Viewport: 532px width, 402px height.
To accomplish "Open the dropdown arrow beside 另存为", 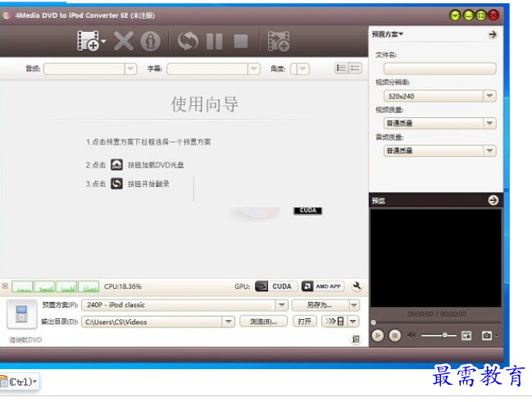I will click(x=354, y=305).
